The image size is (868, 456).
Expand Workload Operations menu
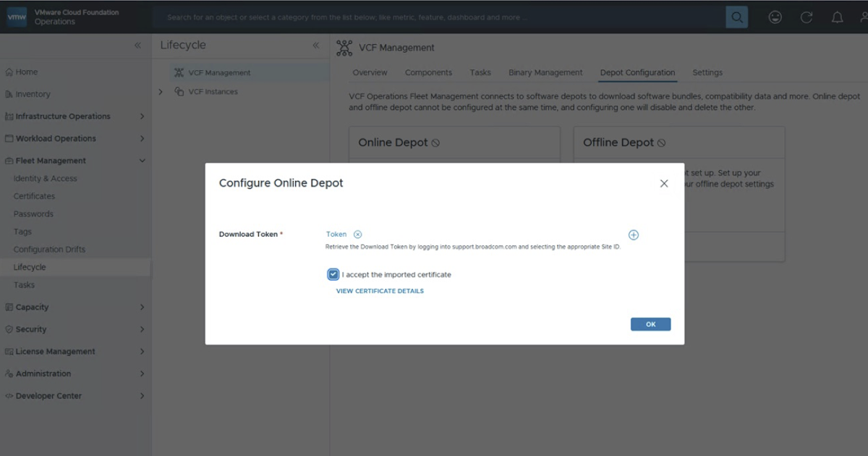click(142, 138)
